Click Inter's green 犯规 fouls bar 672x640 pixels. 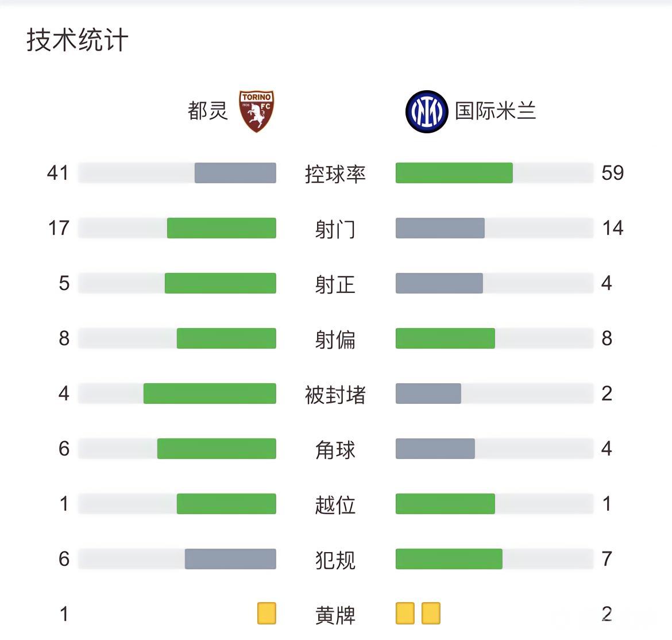(449, 559)
